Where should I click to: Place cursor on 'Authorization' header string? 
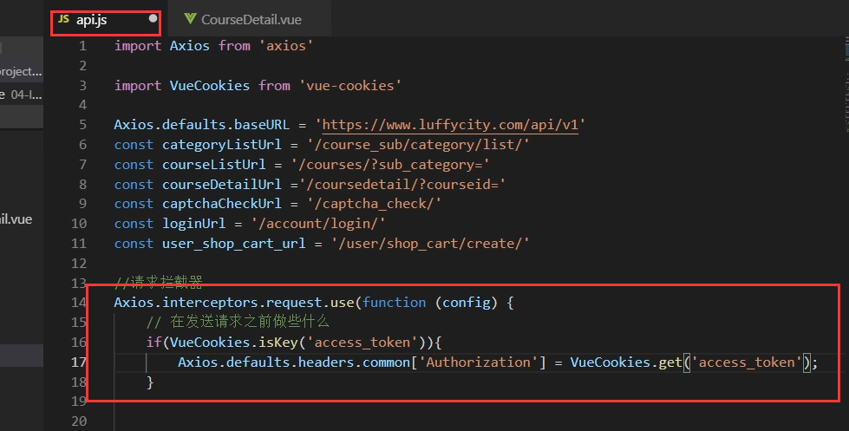(476, 362)
